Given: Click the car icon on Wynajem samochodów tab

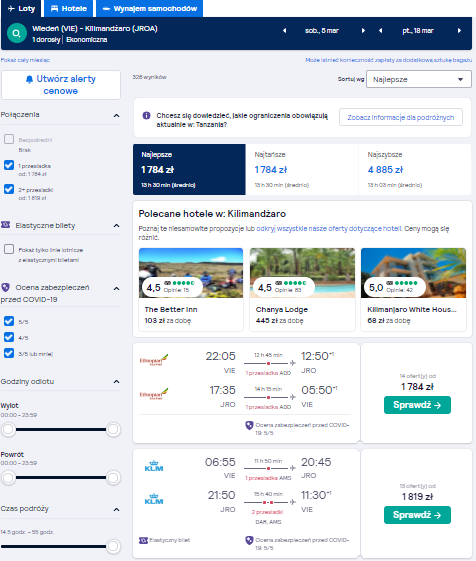Looking at the screenshot, I should pyautogui.click(x=106, y=9).
